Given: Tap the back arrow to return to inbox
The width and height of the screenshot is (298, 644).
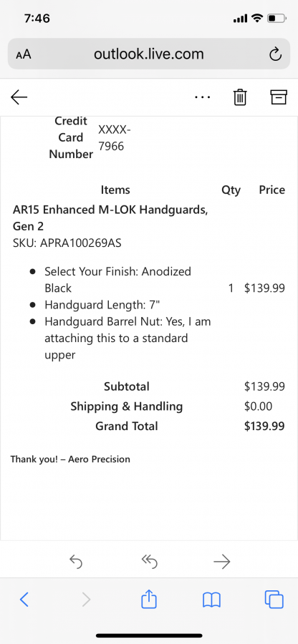Looking at the screenshot, I should (19, 97).
